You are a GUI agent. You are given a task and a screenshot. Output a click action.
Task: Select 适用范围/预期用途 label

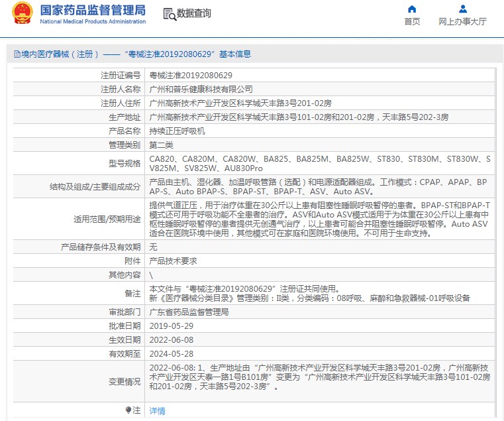point(107,219)
